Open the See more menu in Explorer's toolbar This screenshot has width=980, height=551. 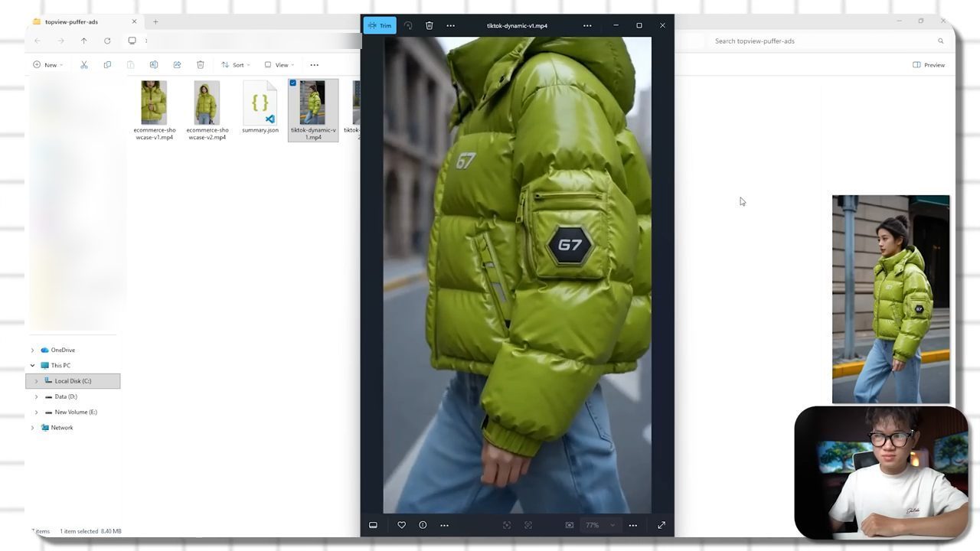314,65
